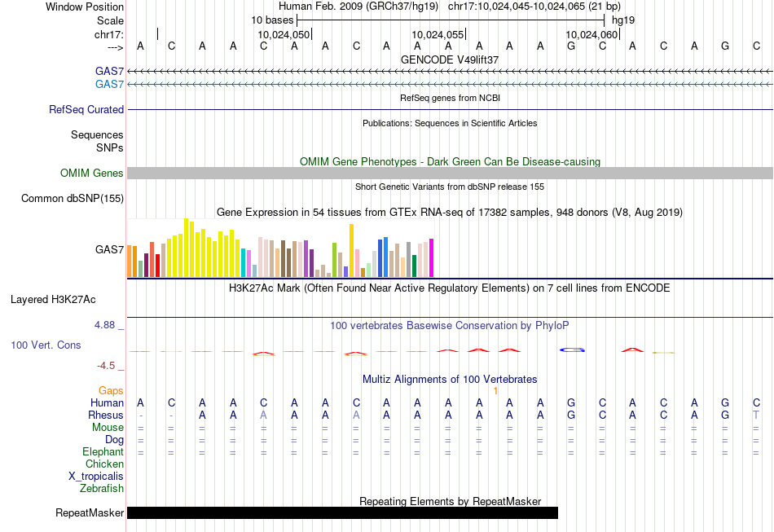Click the 'Human' alignment row label
Image resolution: width=774 pixels, height=532 pixels.
click(x=107, y=402)
